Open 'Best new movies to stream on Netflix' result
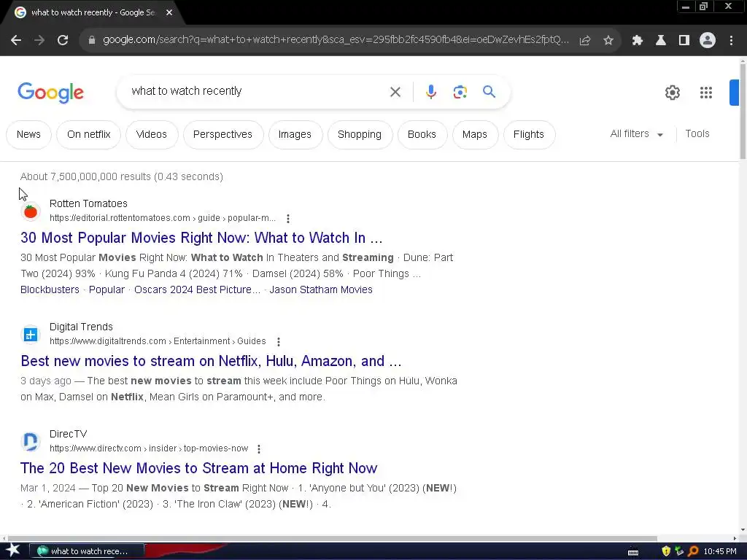 click(x=211, y=361)
